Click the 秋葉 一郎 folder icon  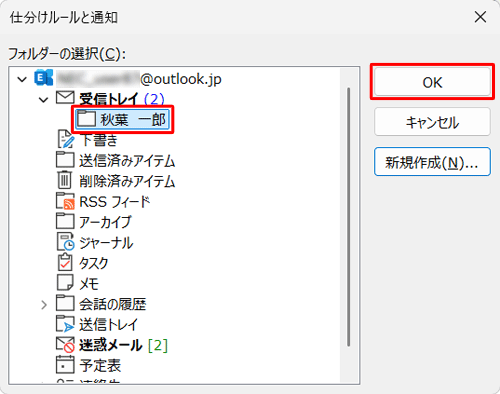[87, 118]
